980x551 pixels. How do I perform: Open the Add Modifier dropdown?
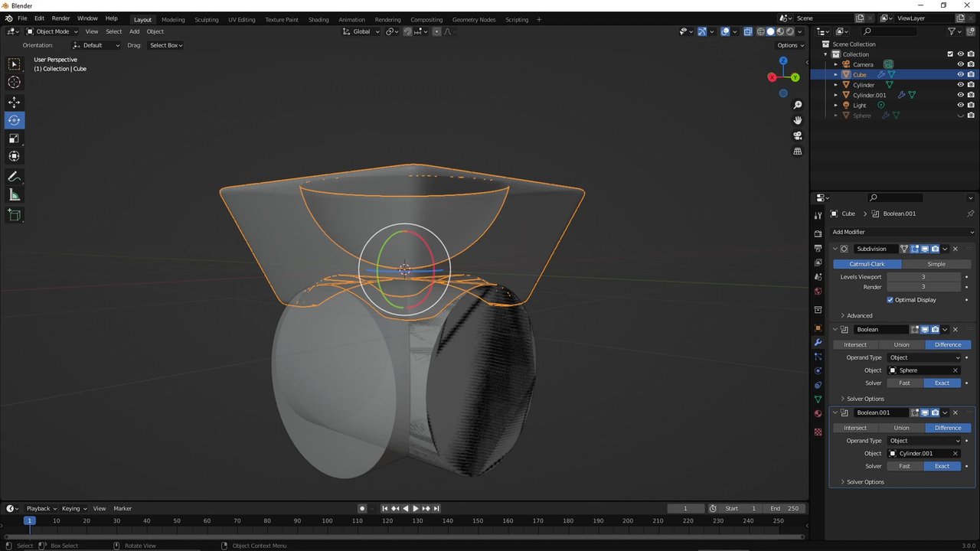(x=903, y=232)
